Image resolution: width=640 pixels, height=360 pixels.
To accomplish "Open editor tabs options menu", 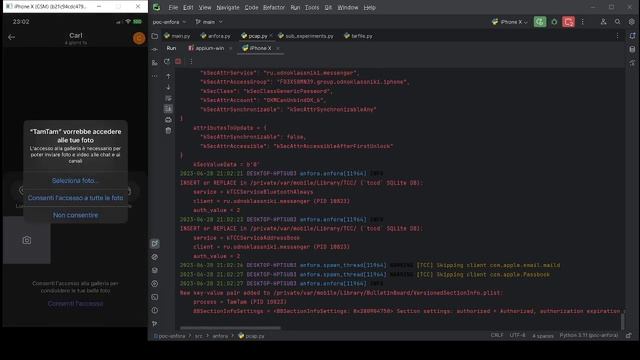I will pyautogui.click(x=617, y=36).
